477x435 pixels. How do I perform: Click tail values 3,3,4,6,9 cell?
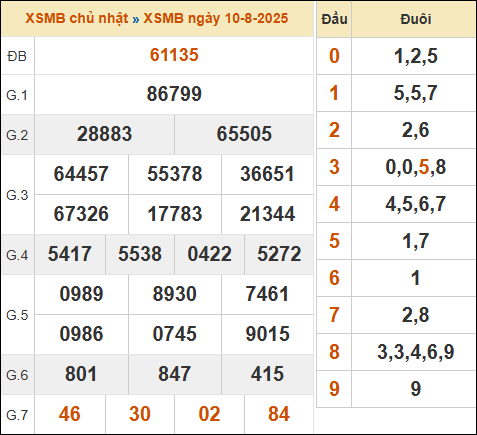click(x=415, y=352)
